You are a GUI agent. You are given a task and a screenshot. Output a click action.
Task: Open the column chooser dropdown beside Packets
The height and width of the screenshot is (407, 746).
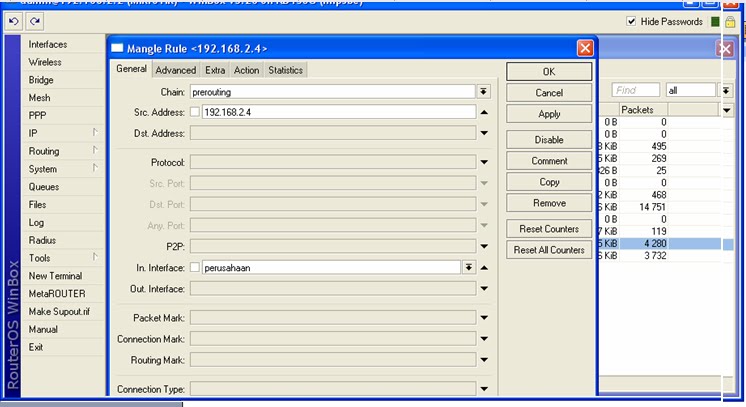(x=727, y=110)
